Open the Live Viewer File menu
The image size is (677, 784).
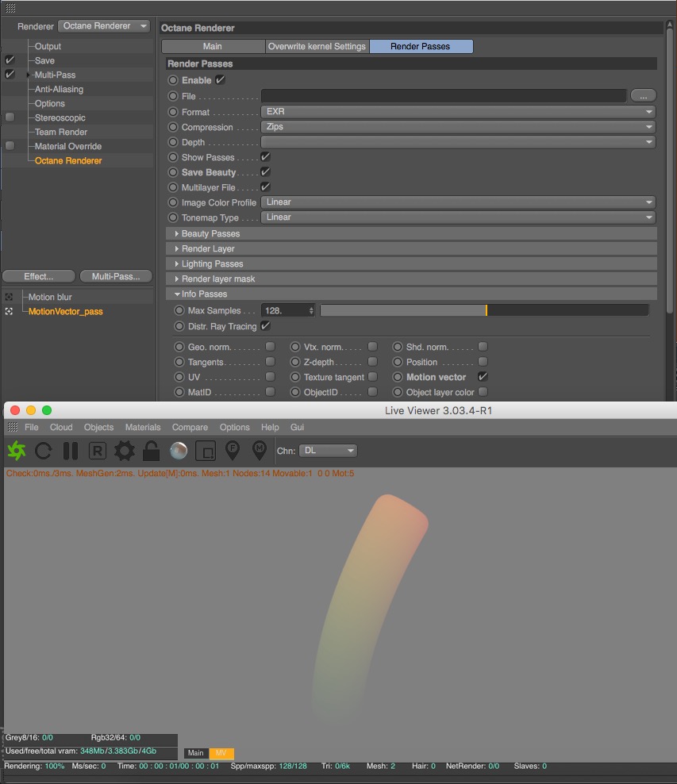pyautogui.click(x=32, y=427)
